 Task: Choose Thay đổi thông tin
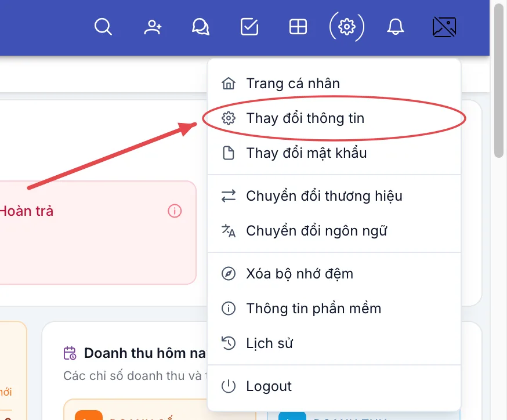click(x=334, y=118)
